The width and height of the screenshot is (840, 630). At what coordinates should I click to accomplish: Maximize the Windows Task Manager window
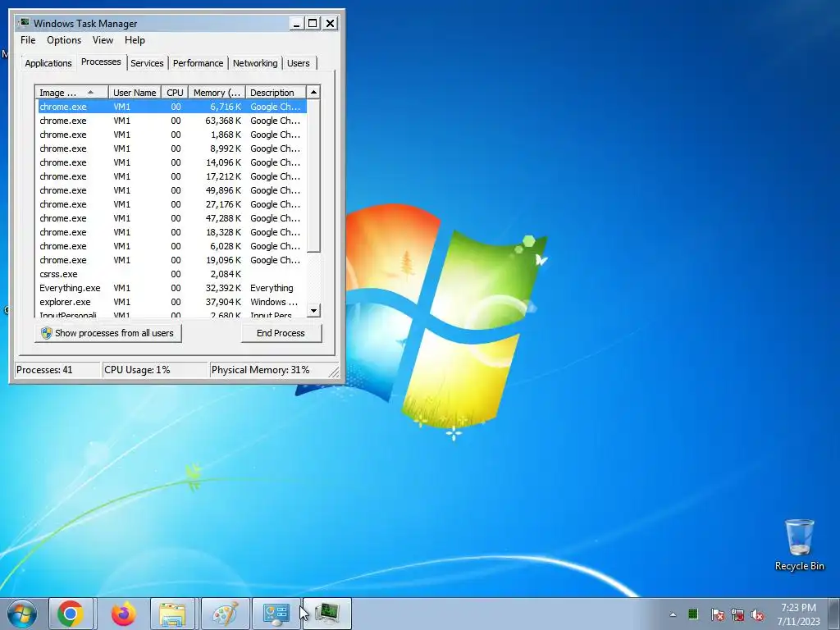tap(313, 23)
